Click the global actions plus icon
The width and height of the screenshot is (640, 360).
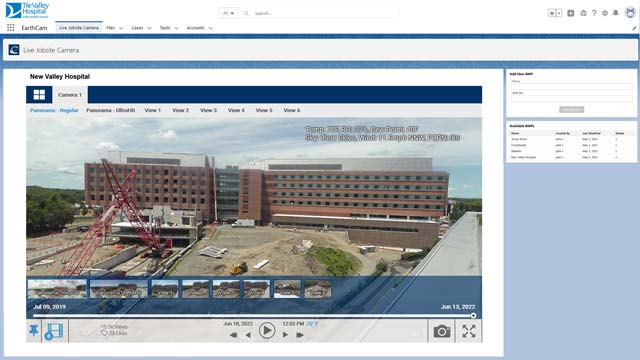571,13
